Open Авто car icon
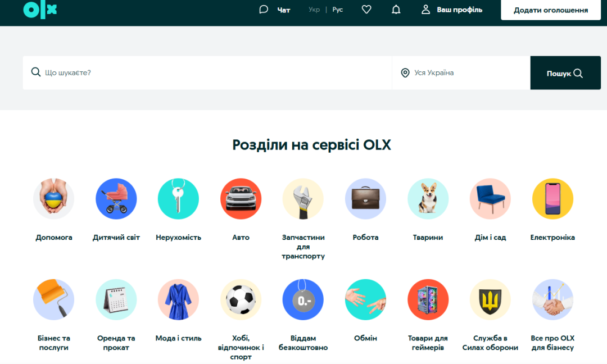Viewport: 607px width, 364px height. [241, 199]
